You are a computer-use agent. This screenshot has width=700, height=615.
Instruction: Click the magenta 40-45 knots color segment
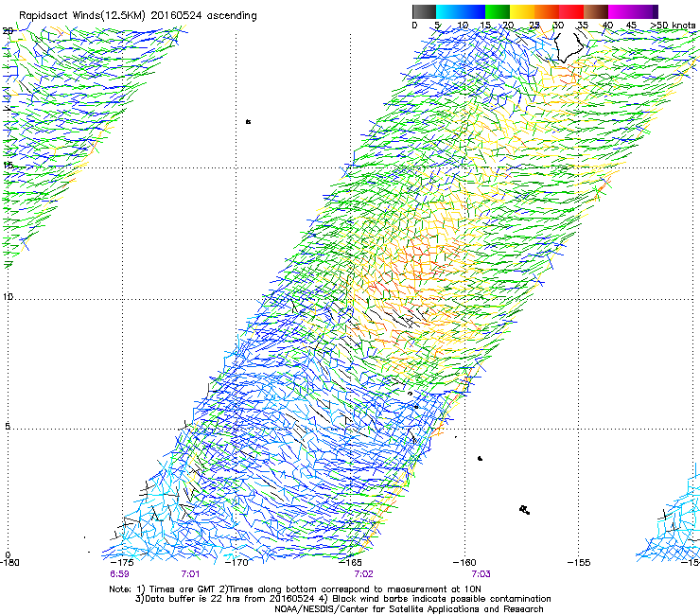click(x=621, y=11)
